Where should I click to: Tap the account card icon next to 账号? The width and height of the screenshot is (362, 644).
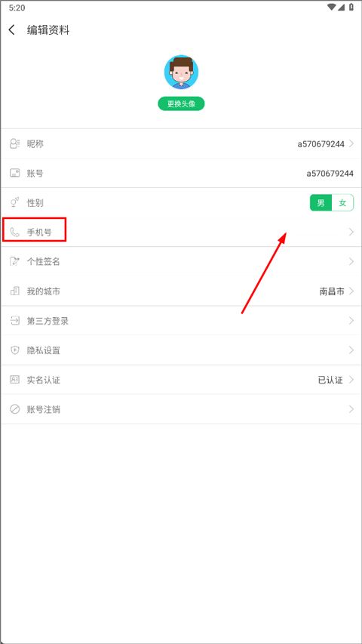click(x=15, y=174)
